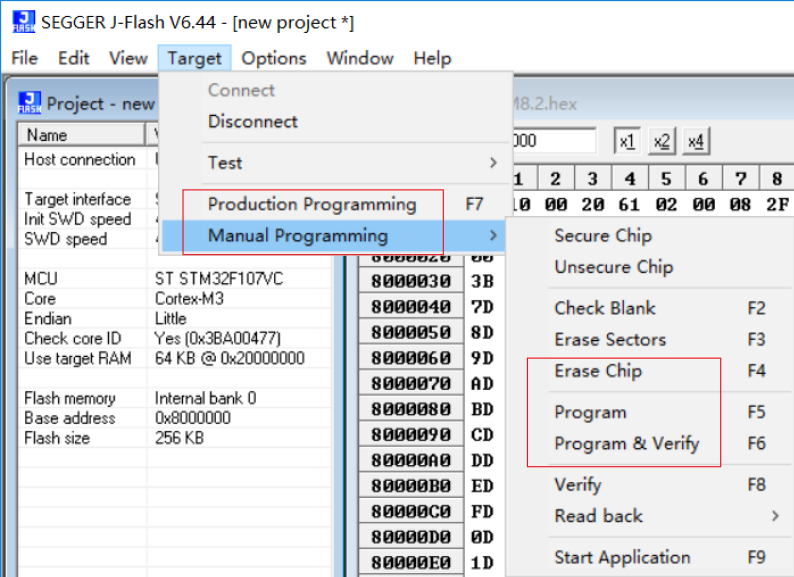The image size is (794, 577).
Task: Set hex view to x2 width
Action: 661,141
